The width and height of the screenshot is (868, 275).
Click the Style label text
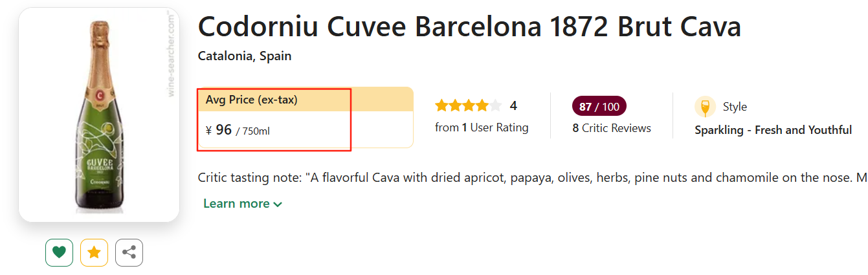pos(735,107)
